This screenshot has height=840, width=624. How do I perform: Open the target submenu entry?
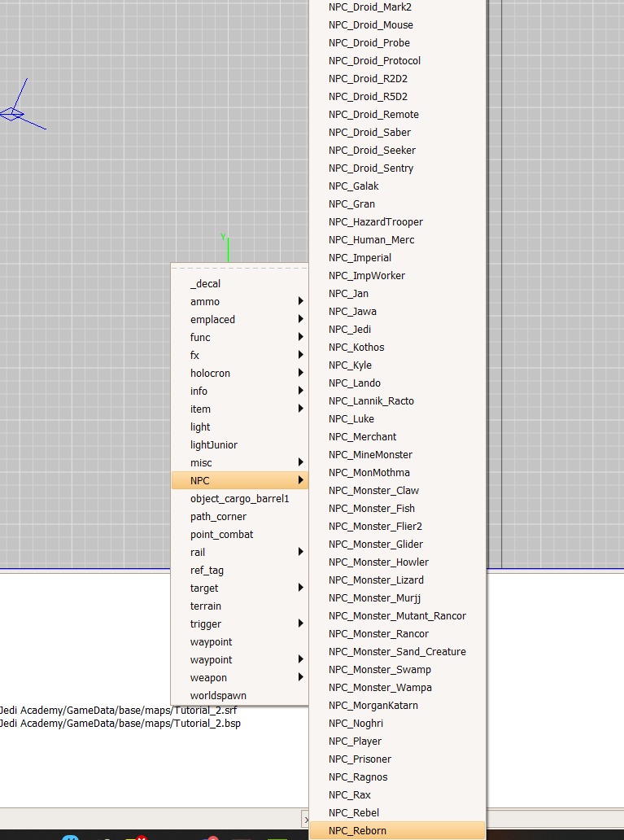pos(239,588)
